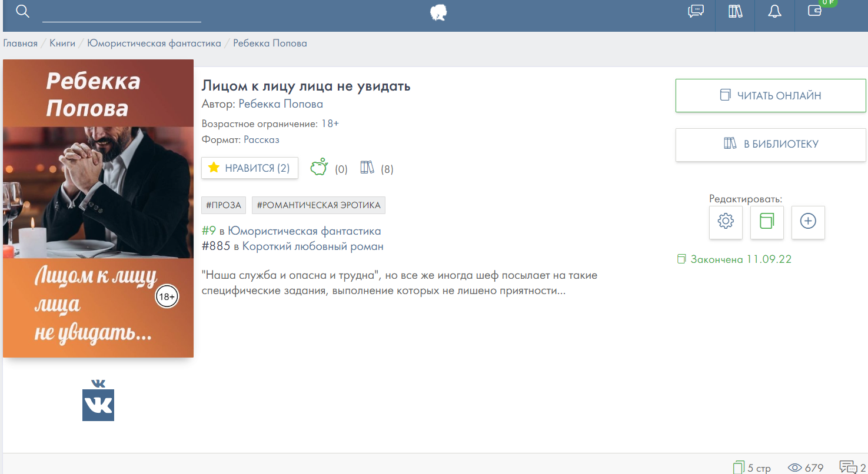Toggle the Нравится like button
The image size is (868, 474).
(250, 168)
